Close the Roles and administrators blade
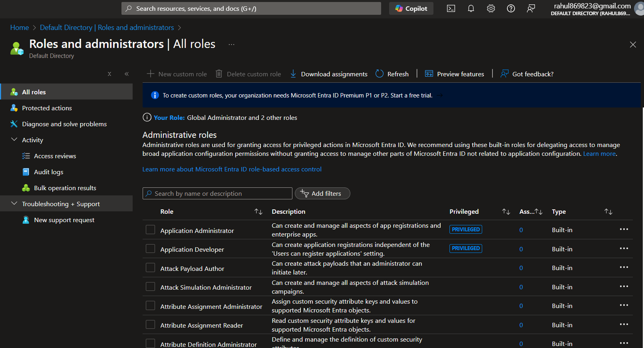 click(633, 44)
